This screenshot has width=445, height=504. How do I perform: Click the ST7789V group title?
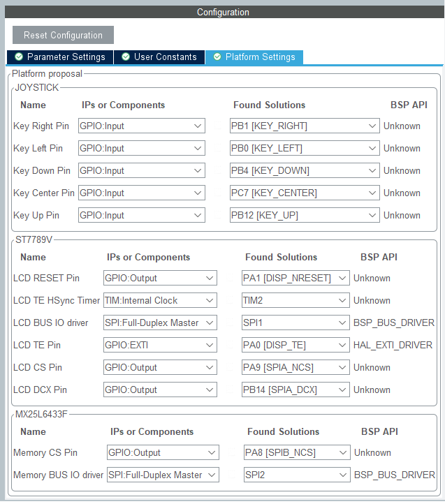(34, 239)
